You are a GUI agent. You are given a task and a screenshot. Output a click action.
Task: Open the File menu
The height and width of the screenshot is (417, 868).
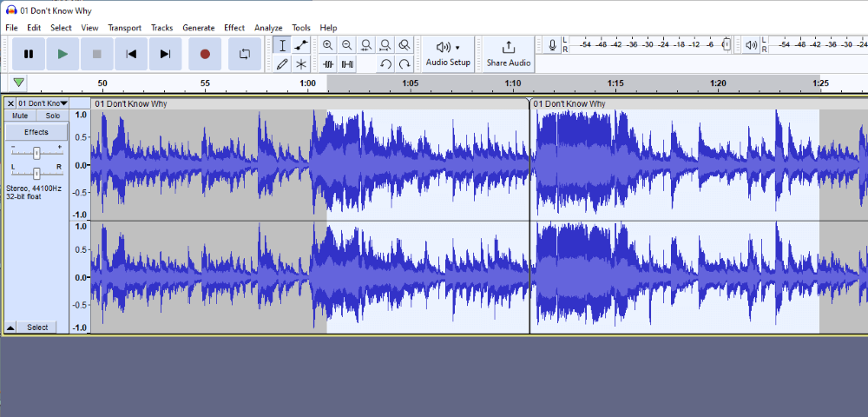coord(11,28)
